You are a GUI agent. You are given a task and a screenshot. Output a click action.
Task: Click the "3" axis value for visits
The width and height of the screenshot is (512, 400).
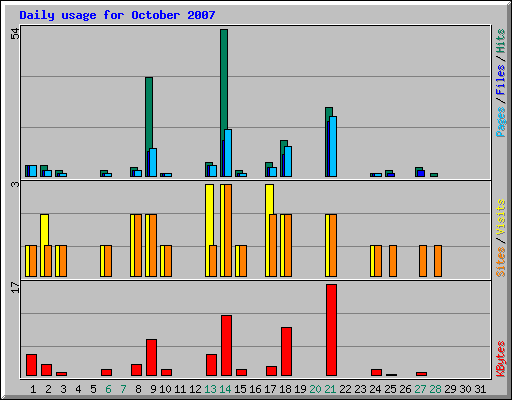coord(15,184)
